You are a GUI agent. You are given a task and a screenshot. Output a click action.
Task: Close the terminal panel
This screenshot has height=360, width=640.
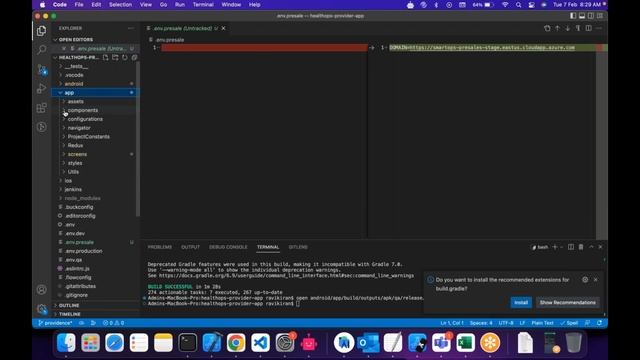point(600,247)
